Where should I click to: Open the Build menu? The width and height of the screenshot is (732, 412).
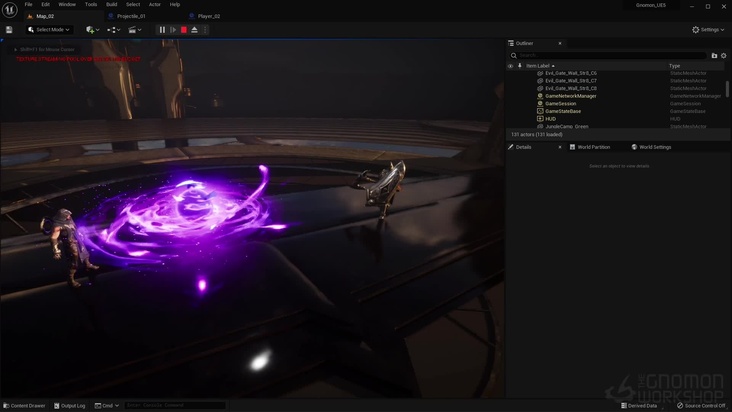tap(112, 4)
